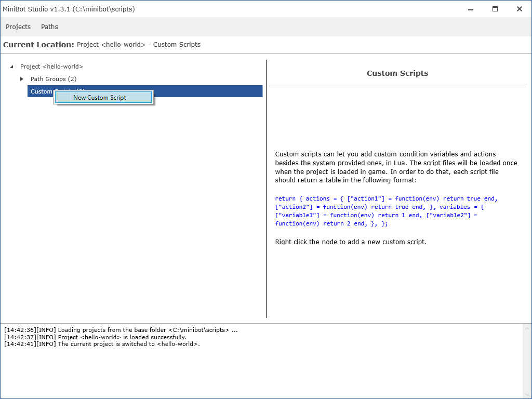Select the Project <hello-world> tree item

click(51, 66)
